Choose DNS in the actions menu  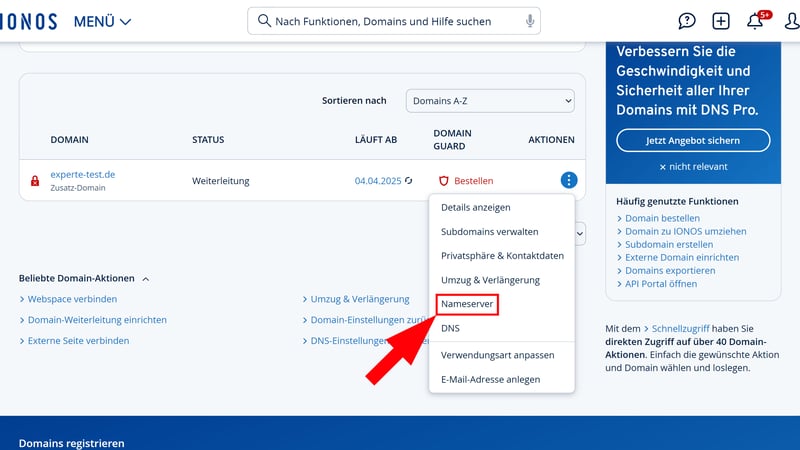(451, 328)
